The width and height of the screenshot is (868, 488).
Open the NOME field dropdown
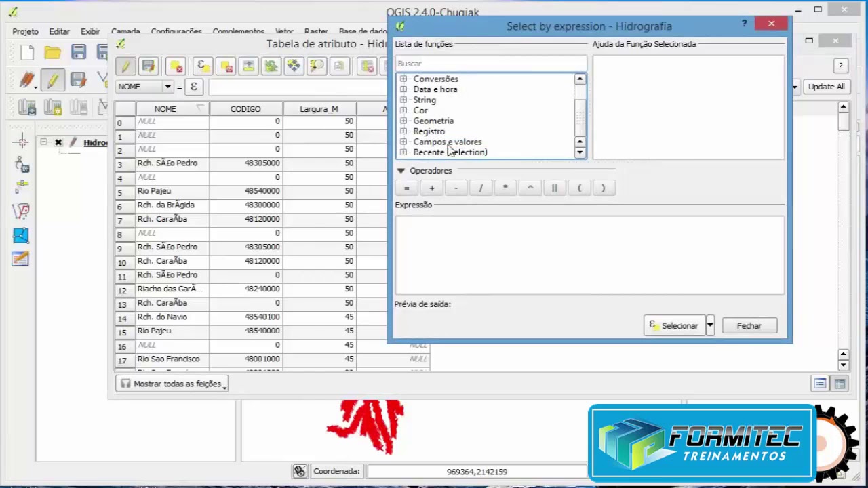[x=167, y=87]
